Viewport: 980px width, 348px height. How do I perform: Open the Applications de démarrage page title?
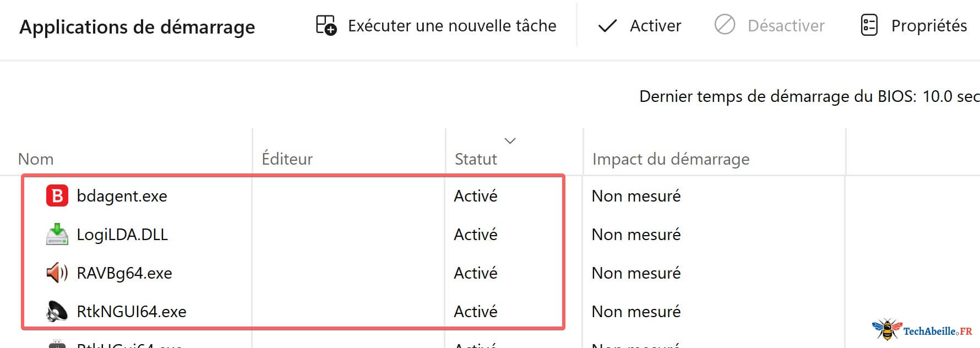click(x=137, y=26)
